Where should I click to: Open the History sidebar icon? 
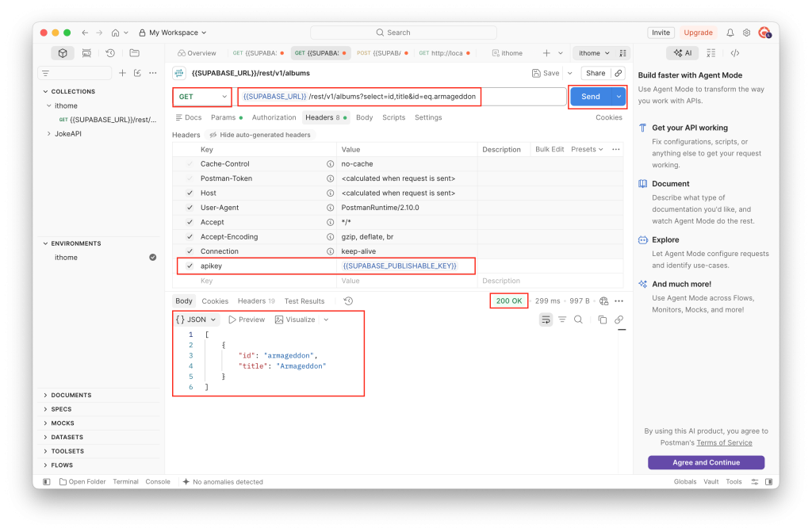(110, 53)
